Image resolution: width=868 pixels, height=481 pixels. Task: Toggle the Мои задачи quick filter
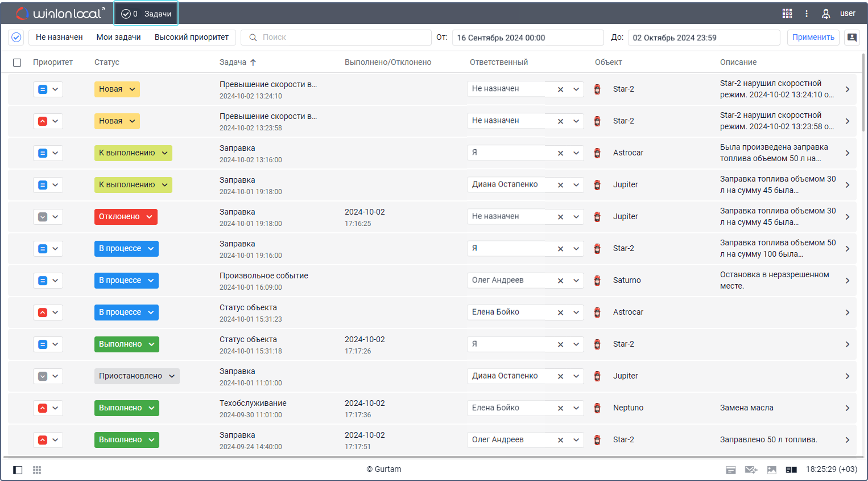click(x=118, y=37)
